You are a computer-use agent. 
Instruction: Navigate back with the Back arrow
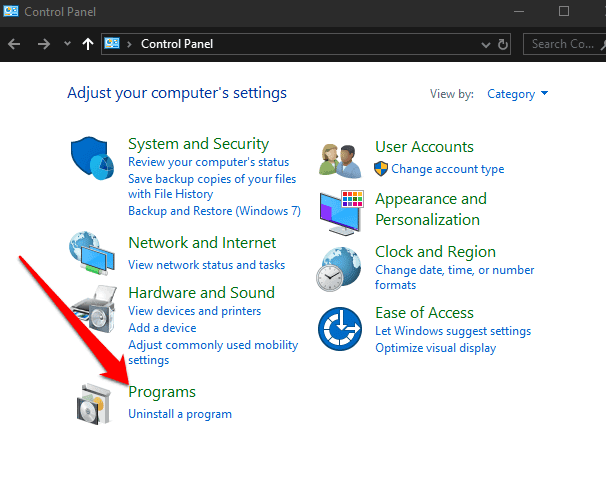coord(14,44)
